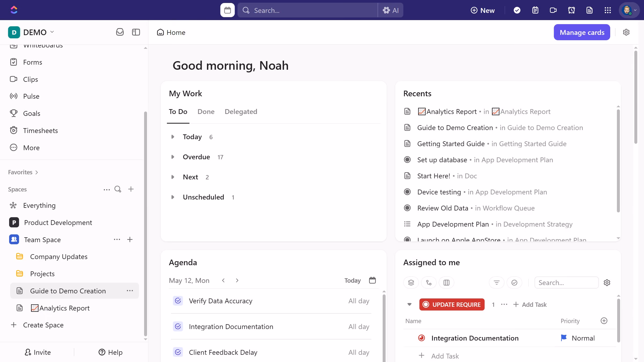Image resolution: width=644 pixels, height=362 pixels.
Task: Add a new Space with plus icon
Action: click(131, 189)
